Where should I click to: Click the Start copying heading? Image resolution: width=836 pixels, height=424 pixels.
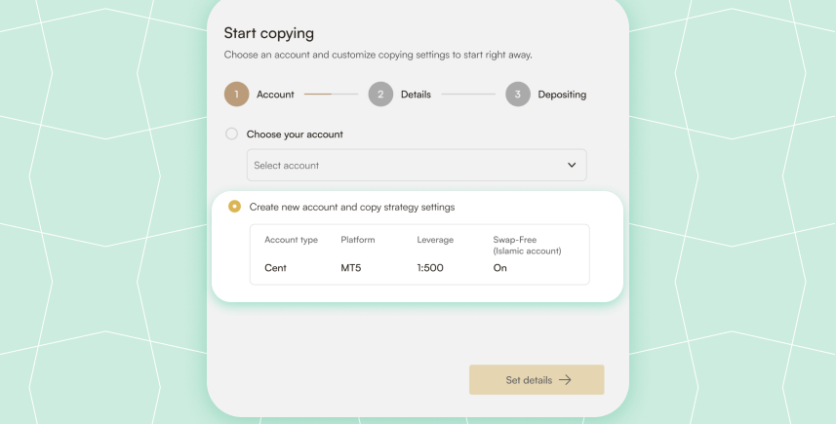coord(268,33)
